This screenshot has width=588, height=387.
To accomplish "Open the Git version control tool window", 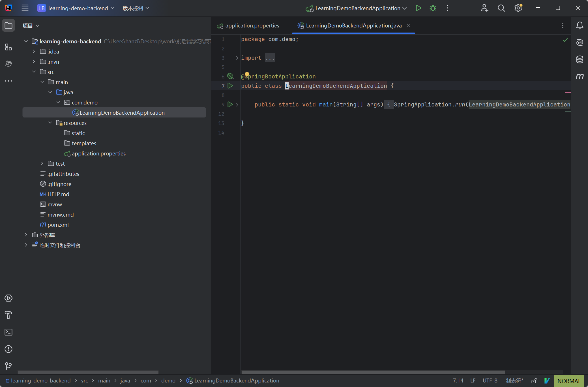I will pos(8,366).
